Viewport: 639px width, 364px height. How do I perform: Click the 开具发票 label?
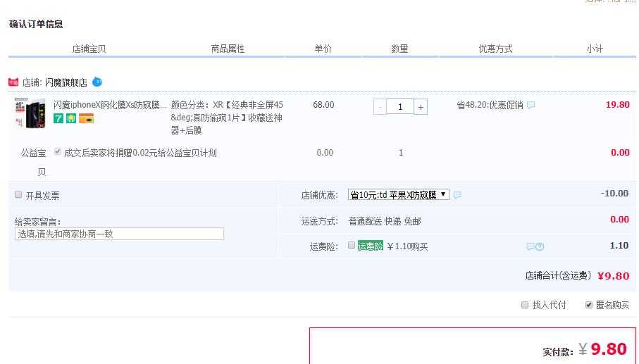pyautogui.click(x=43, y=196)
